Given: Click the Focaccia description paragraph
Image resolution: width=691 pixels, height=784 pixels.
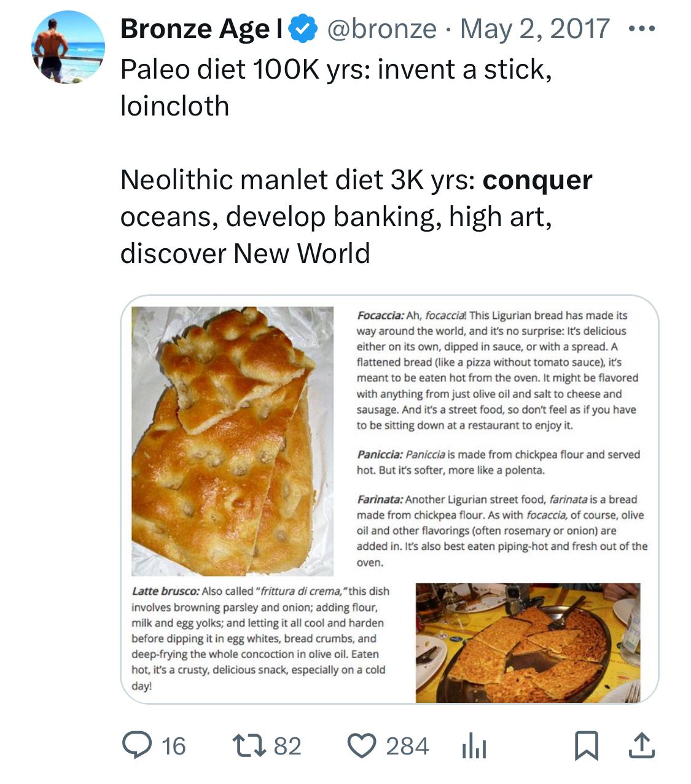Looking at the screenshot, I should pyautogui.click(x=498, y=370).
